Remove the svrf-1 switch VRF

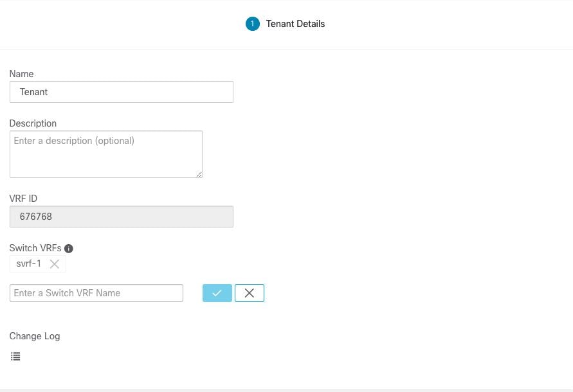click(x=55, y=264)
